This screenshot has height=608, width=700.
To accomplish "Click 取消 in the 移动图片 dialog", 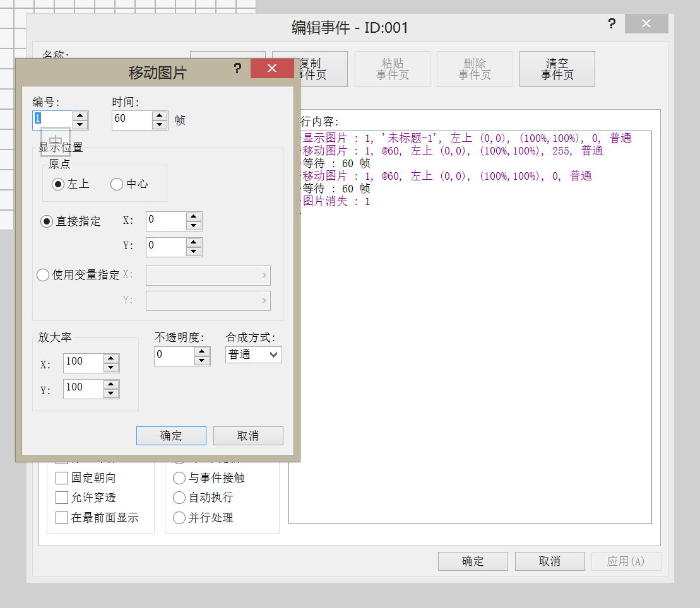I will [248, 436].
